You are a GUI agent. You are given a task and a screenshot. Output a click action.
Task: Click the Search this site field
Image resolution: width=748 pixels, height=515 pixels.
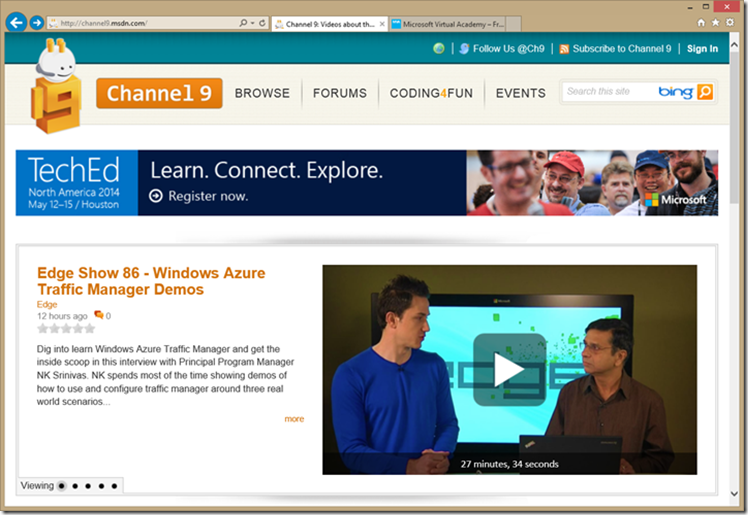pos(608,92)
